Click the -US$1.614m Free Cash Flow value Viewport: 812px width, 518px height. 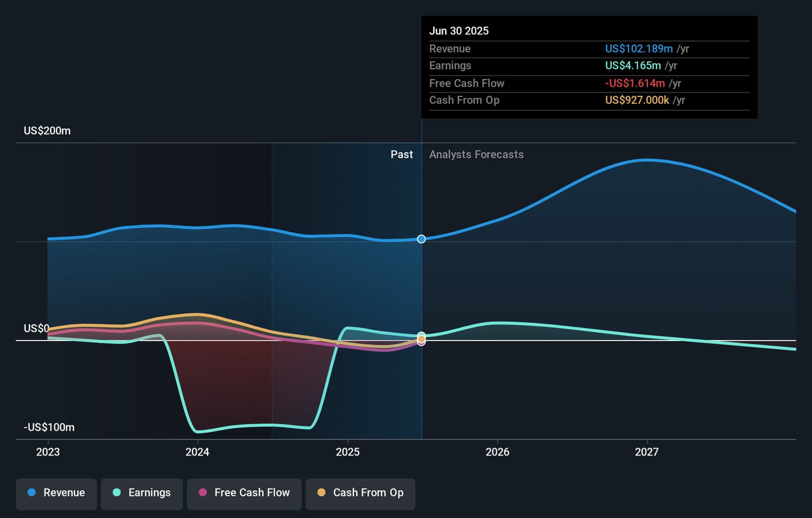tap(635, 83)
